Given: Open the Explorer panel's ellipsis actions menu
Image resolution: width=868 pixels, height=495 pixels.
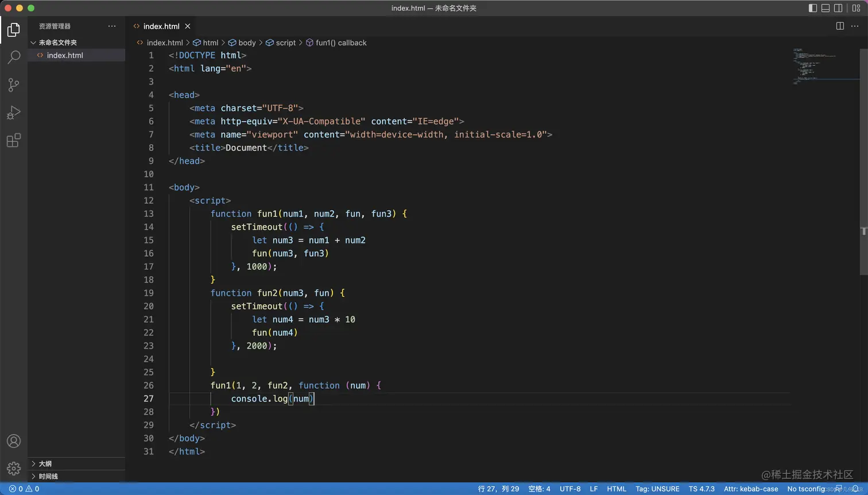Looking at the screenshot, I should click(112, 26).
